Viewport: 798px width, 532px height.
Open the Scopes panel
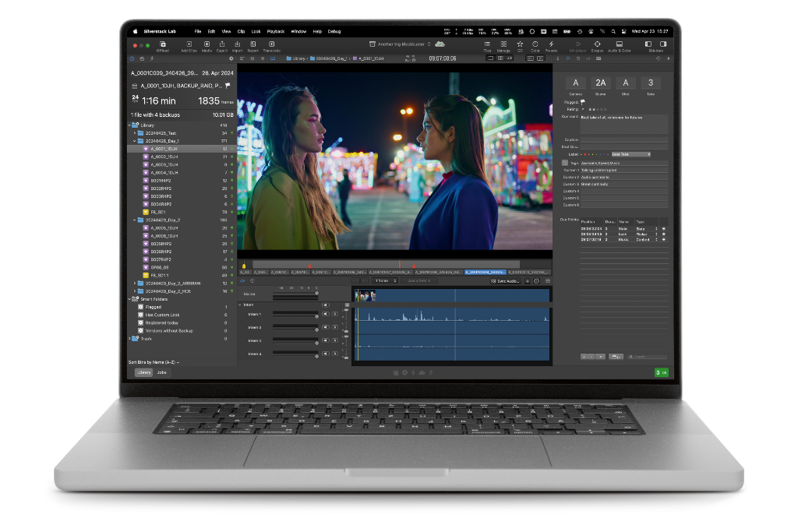(x=597, y=46)
